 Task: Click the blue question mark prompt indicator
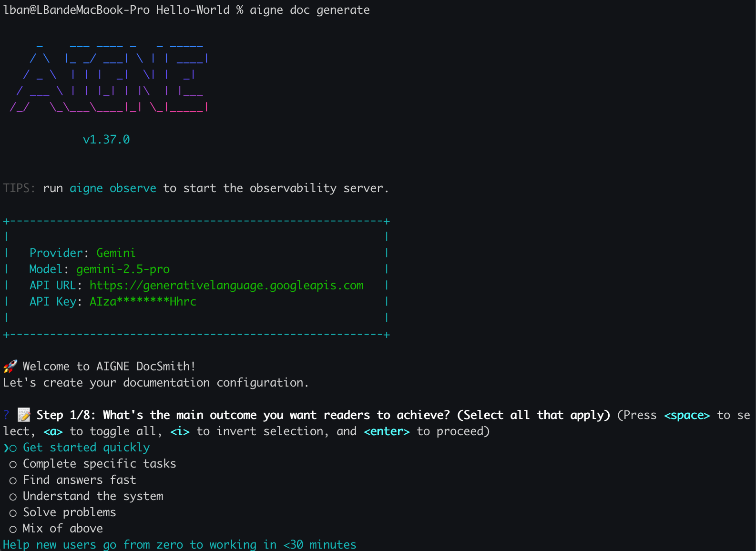point(6,415)
